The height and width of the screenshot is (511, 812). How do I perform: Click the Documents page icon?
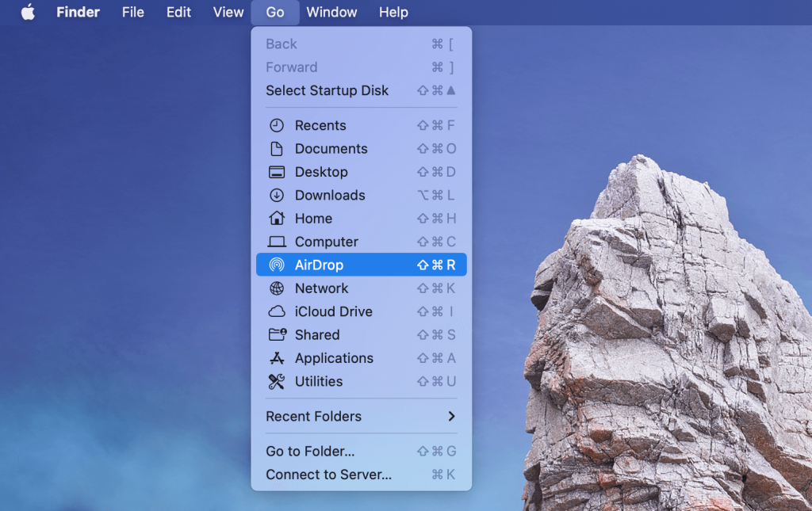coord(277,148)
